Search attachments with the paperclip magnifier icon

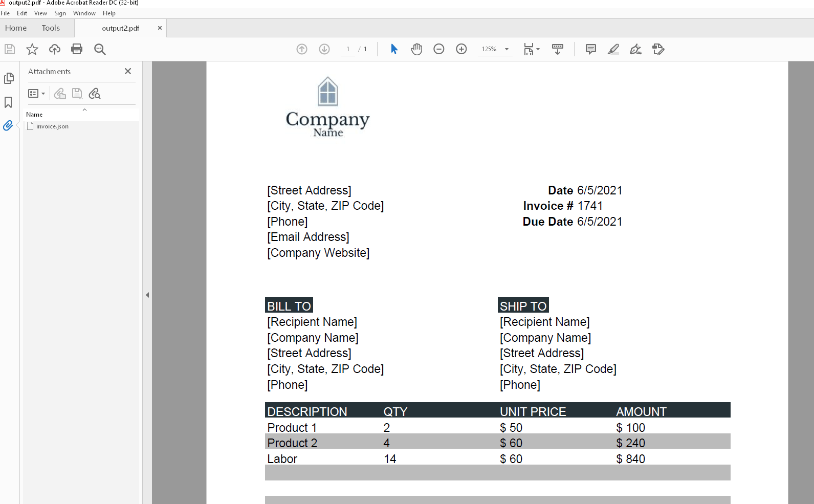click(94, 93)
